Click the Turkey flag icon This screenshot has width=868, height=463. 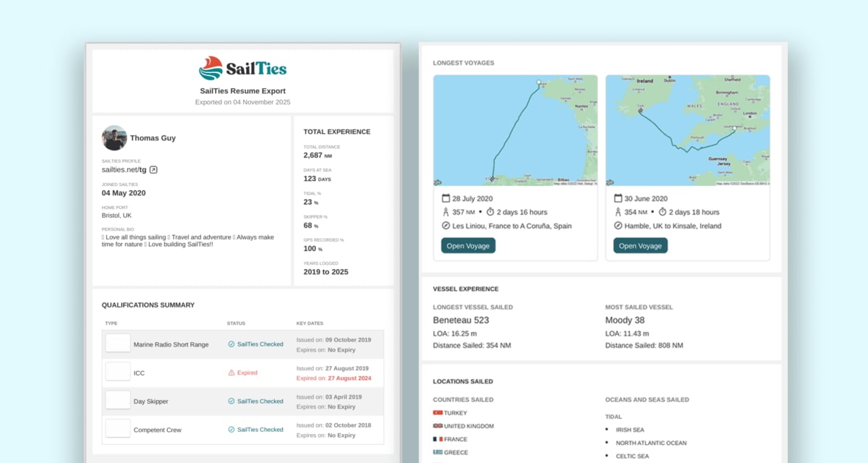click(x=438, y=412)
